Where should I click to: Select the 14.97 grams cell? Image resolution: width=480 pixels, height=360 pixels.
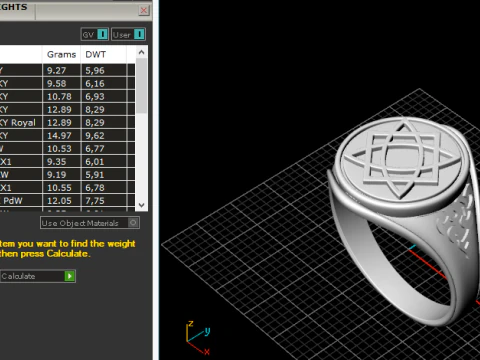coord(61,135)
